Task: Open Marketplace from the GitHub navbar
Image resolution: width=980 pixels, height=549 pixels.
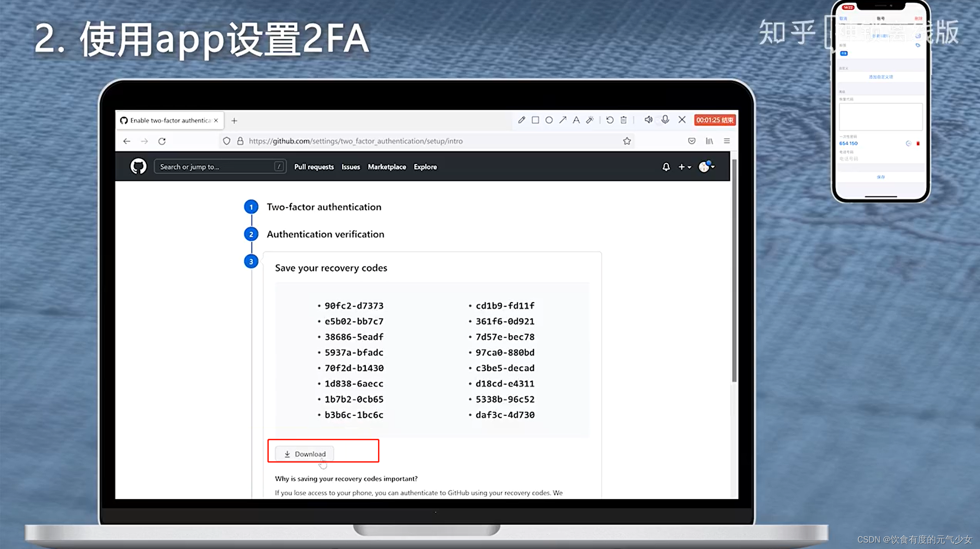Action: 387,167
